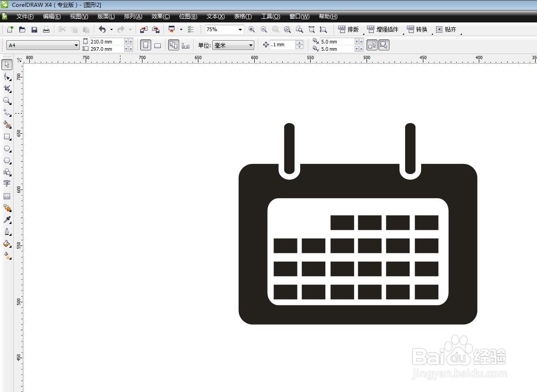Select the Basic Shapes tool

7,172
